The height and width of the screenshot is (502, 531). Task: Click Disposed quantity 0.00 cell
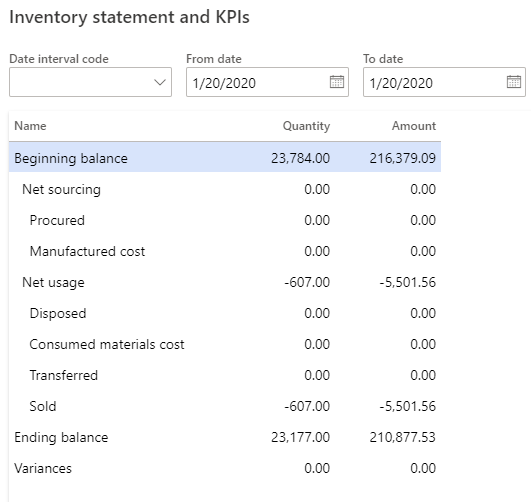[317, 313]
